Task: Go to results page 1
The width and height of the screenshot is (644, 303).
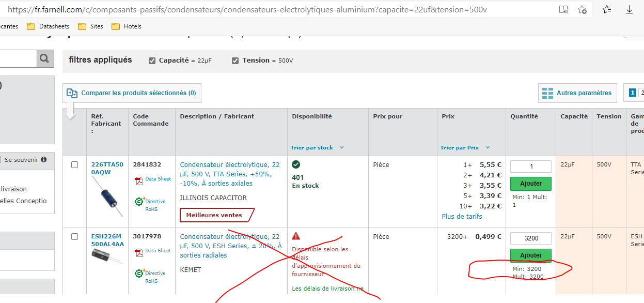Action: click(632, 93)
